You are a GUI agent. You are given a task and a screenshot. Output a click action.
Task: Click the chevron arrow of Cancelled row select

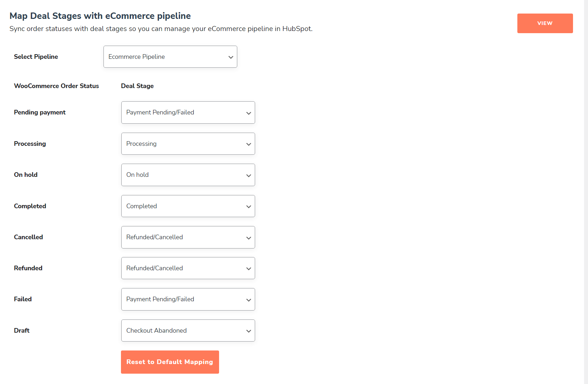pos(249,238)
